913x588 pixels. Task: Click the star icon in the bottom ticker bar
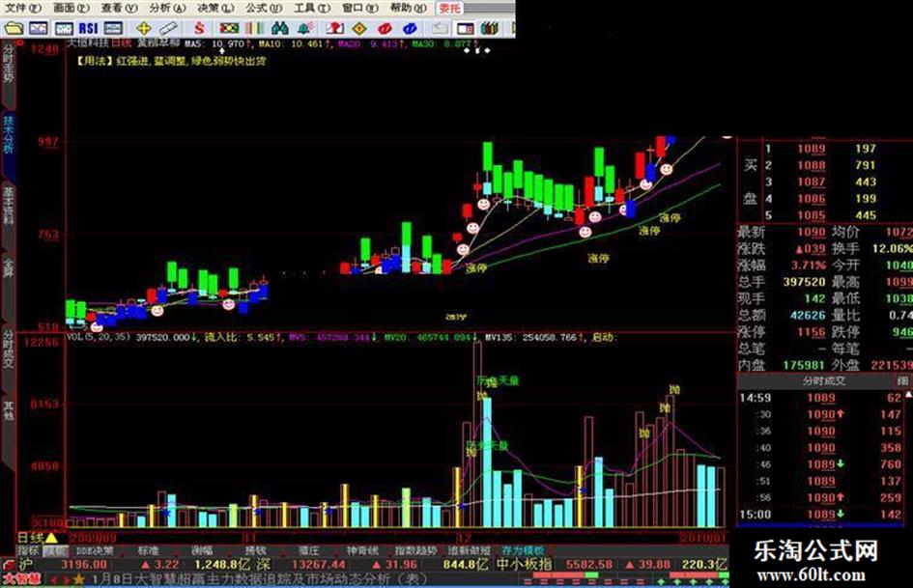(78, 579)
